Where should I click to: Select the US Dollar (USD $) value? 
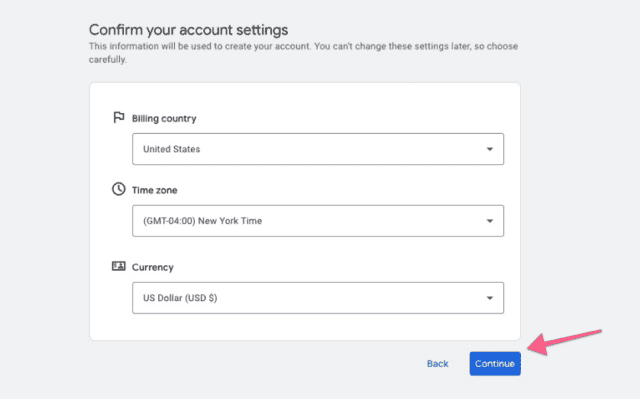click(x=180, y=298)
